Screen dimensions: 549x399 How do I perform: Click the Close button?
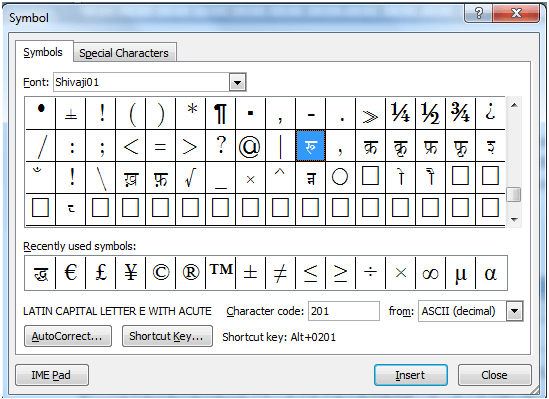[x=494, y=375]
